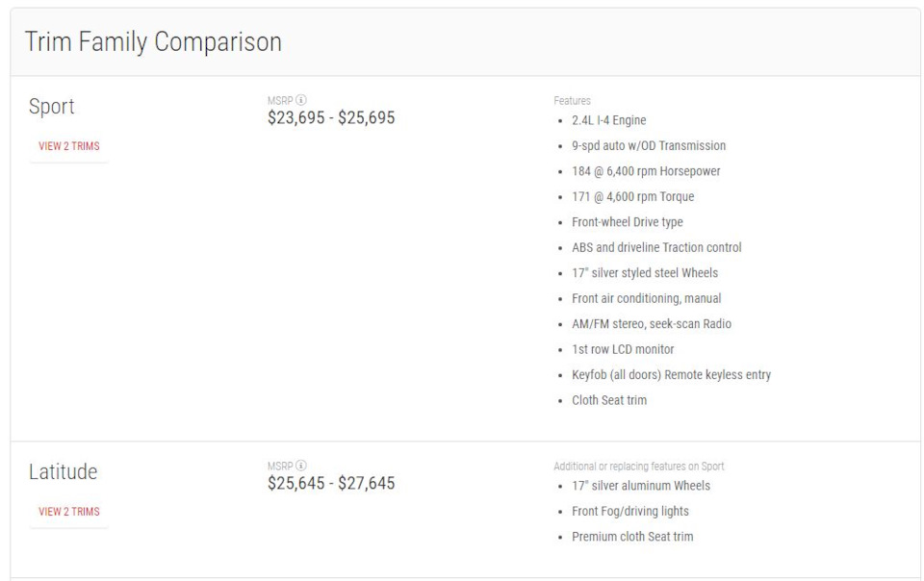Open View 2 Trims under Latitude
Viewport: 924px width, 581px height.
(69, 512)
